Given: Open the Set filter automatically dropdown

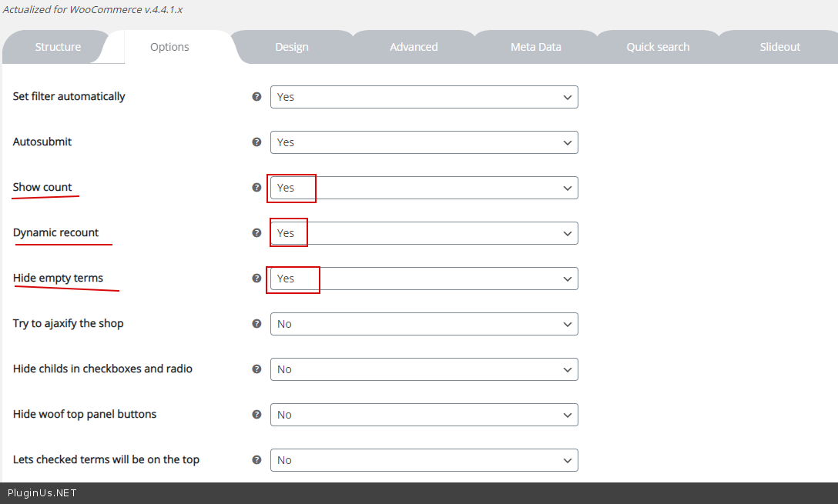Looking at the screenshot, I should point(424,97).
